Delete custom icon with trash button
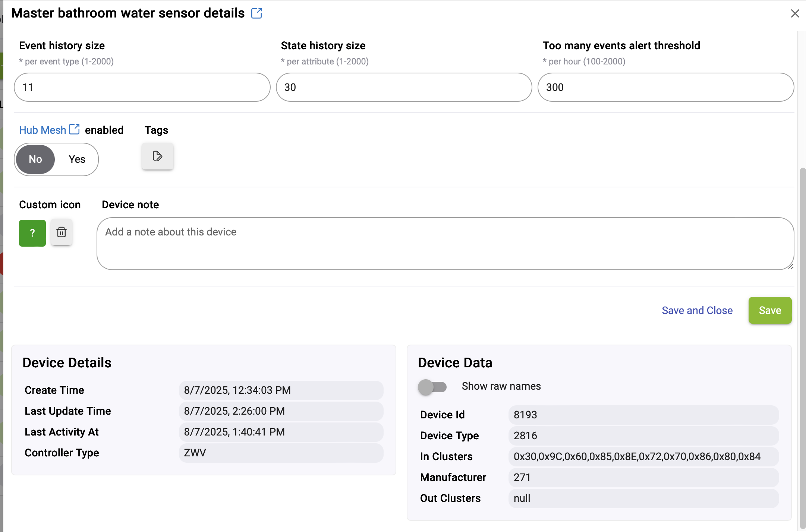 (x=62, y=232)
